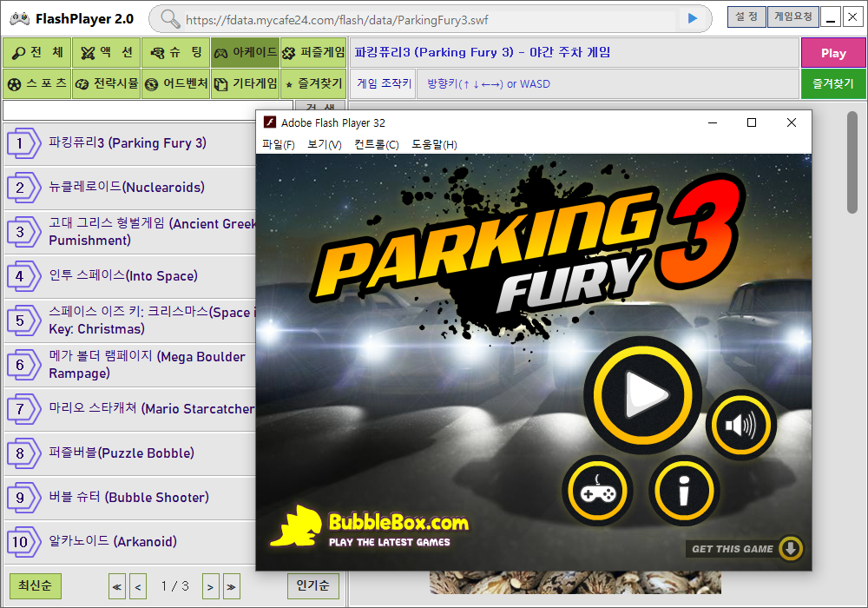Select the 스포츠 category tab
The image size is (868, 608).
click(37, 83)
